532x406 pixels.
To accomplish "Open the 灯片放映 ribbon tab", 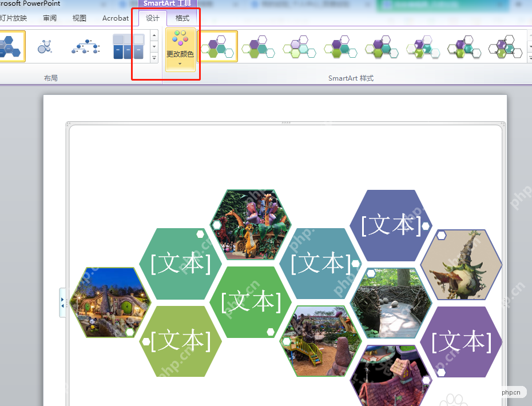I will tap(14, 18).
